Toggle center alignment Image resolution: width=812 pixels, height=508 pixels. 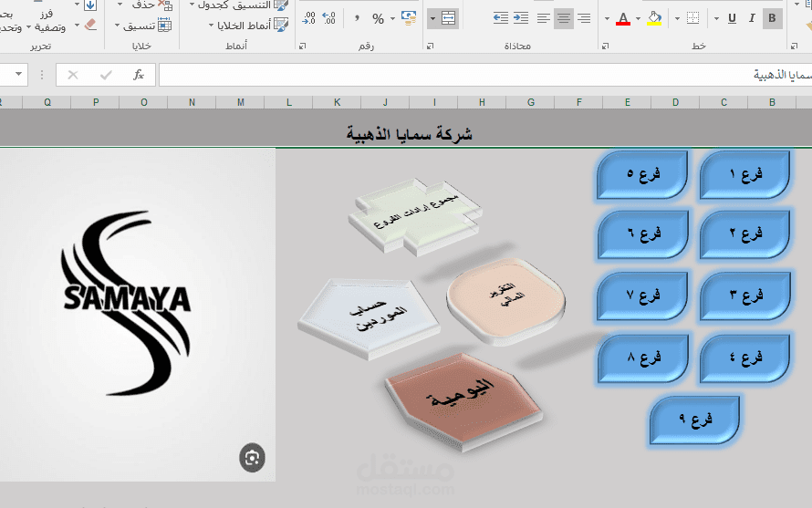[564, 18]
